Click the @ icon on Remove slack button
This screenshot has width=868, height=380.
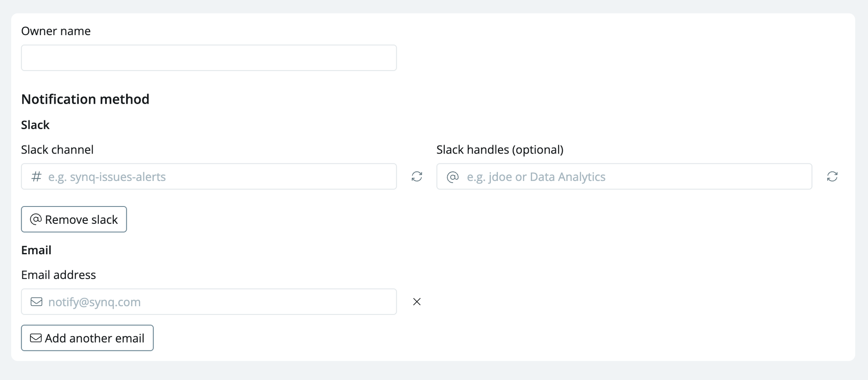point(36,219)
